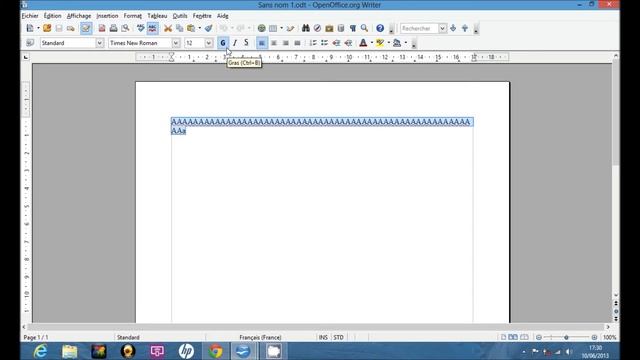This screenshot has height=360, width=640.
Task: Apply the yellow highlighting color
Action: click(x=380, y=43)
